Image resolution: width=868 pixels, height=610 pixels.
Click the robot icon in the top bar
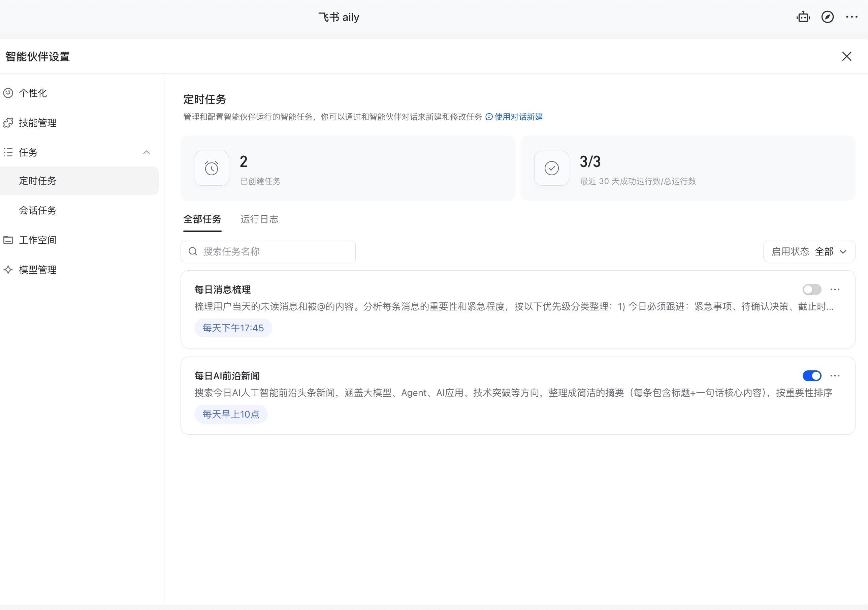coord(803,17)
